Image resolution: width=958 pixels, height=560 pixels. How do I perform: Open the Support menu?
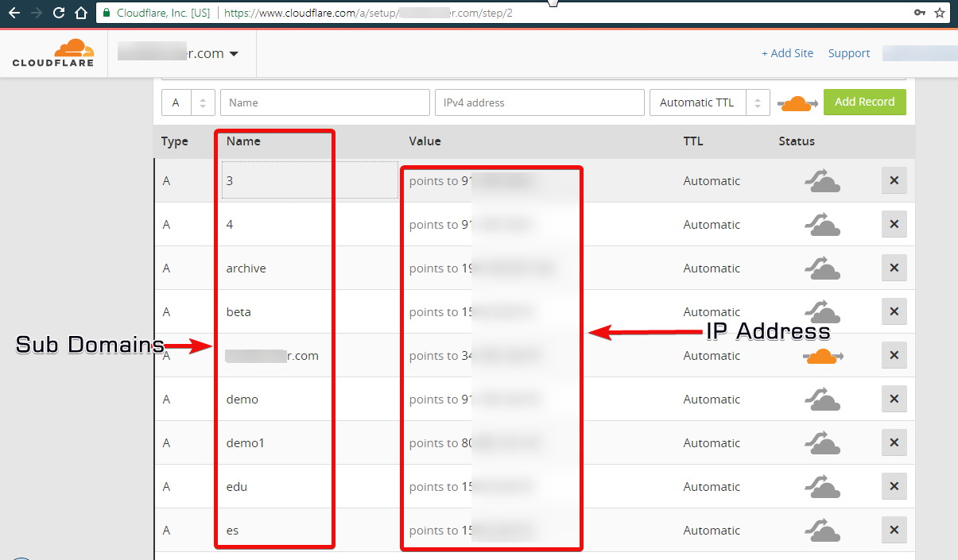848,52
